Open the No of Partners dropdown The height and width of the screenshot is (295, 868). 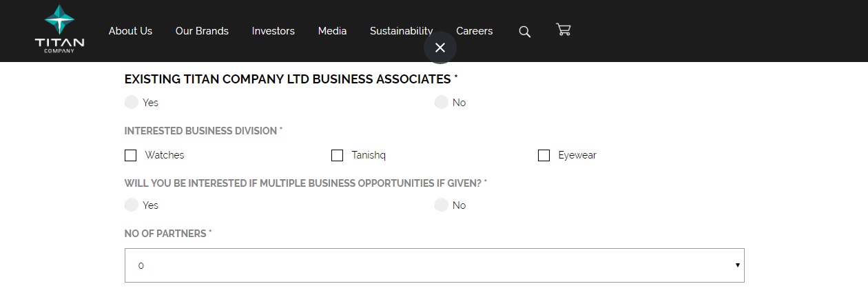click(434, 265)
